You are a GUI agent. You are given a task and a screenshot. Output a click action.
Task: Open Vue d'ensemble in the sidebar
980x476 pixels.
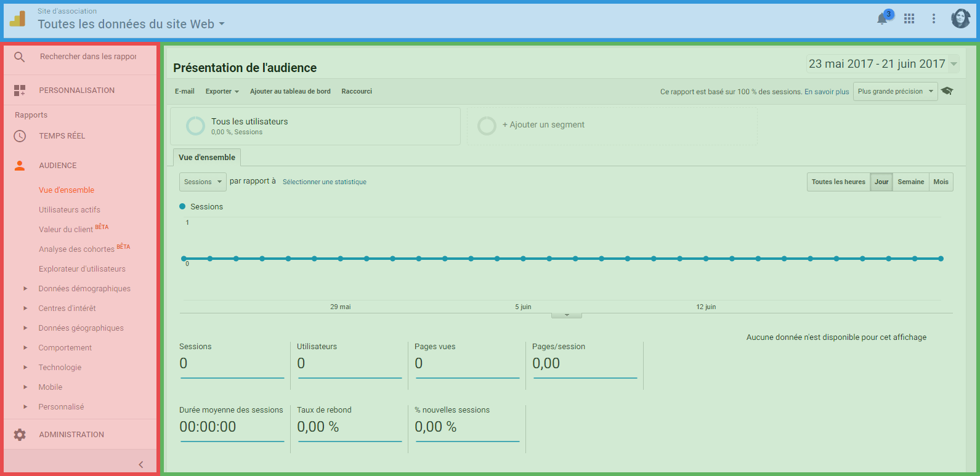coord(67,190)
